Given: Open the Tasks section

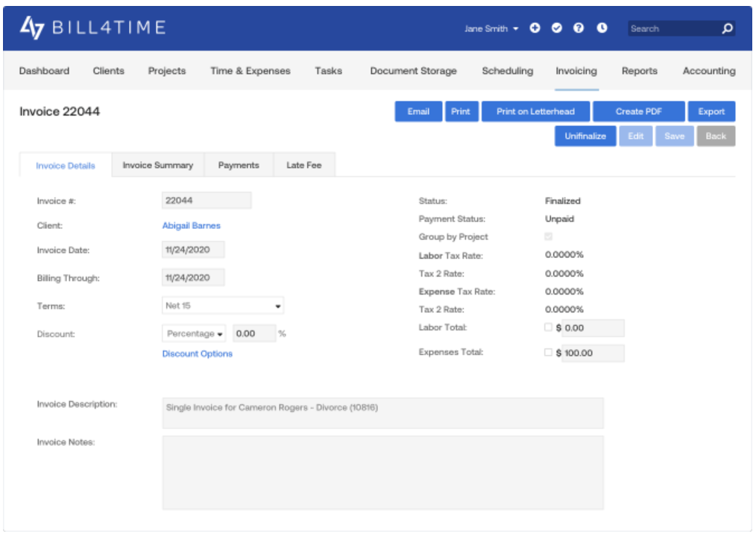Looking at the screenshot, I should 328,71.
